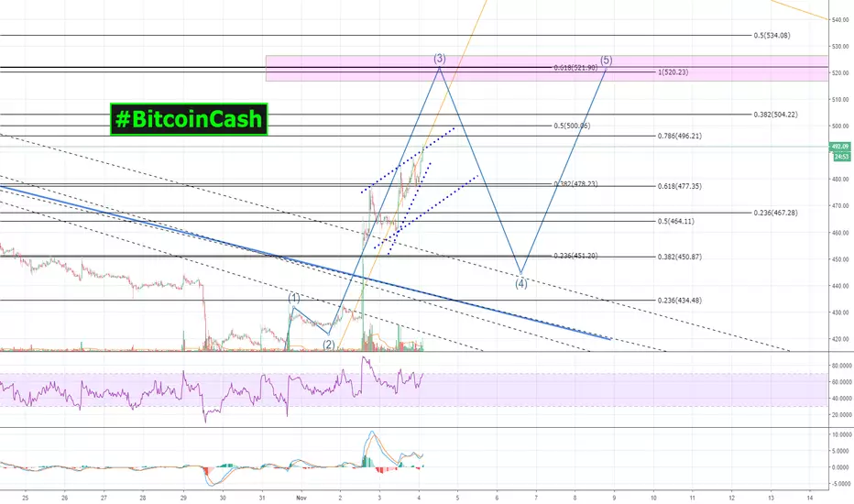
Task: Click the 24:53 candle countdown tag
Action: coord(842,157)
